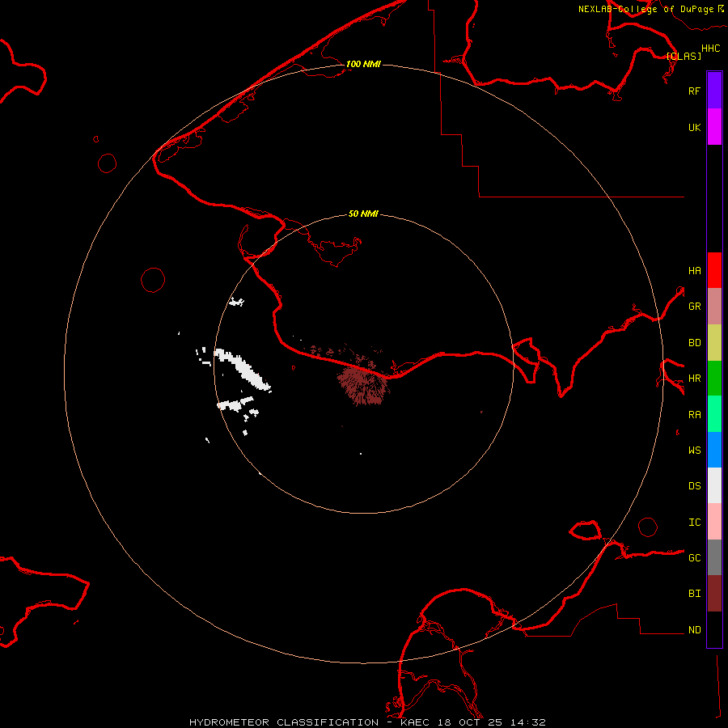The width and height of the screenshot is (728, 728).
Task: Pick the yellow BD legend color swatch
Action: 714,342
